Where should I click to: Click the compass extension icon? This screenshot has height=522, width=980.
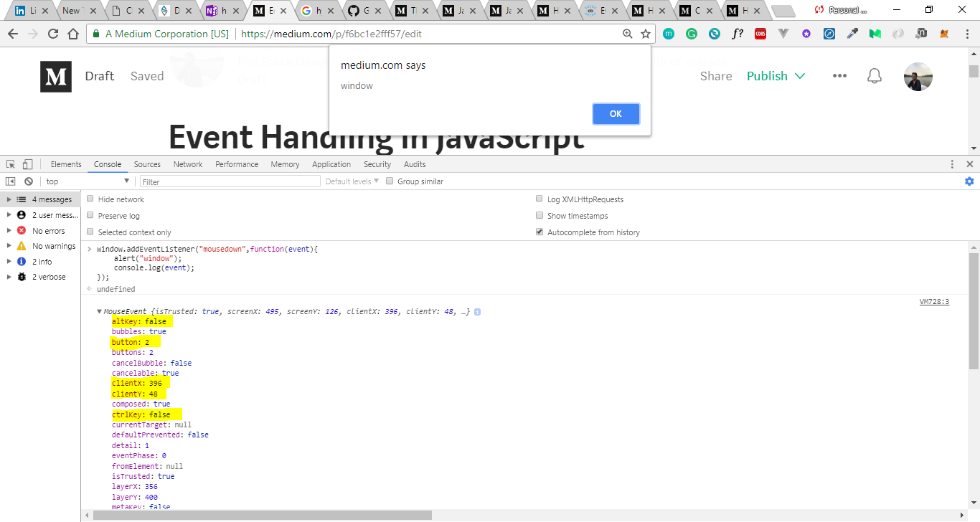tap(829, 34)
